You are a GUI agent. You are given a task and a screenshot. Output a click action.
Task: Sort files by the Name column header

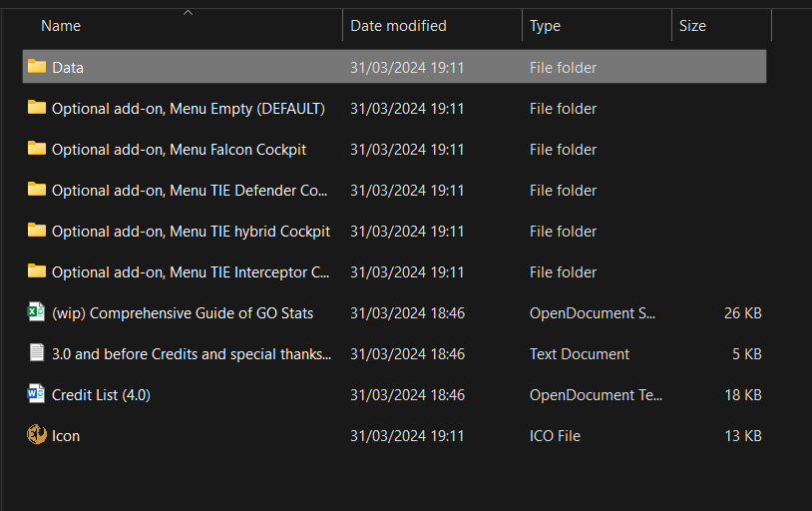(x=62, y=26)
